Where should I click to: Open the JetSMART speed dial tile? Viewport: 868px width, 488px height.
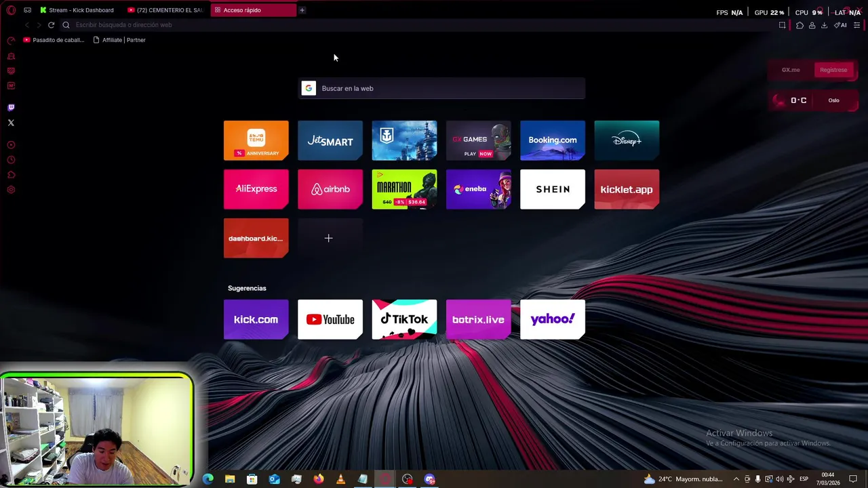click(330, 140)
